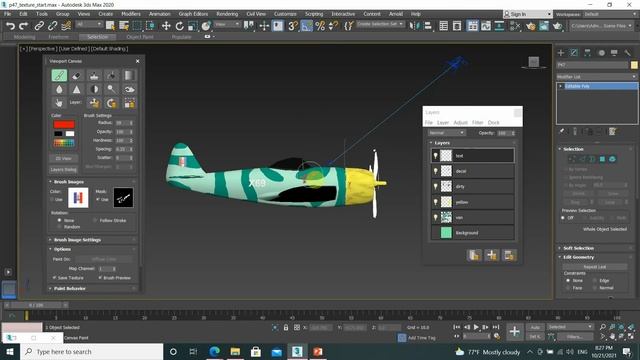Open the Workspaces dropdown

611,14
